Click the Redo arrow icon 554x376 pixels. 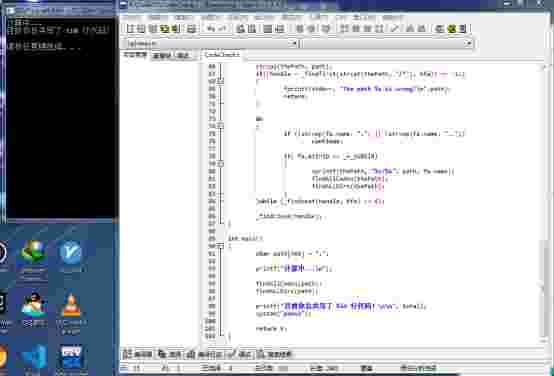point(223,29)
